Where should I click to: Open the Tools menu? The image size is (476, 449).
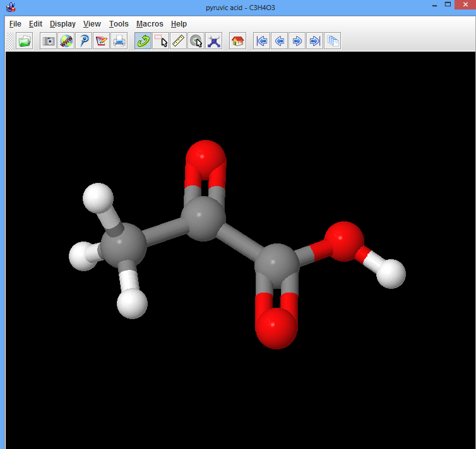click(x=119, y=24)
